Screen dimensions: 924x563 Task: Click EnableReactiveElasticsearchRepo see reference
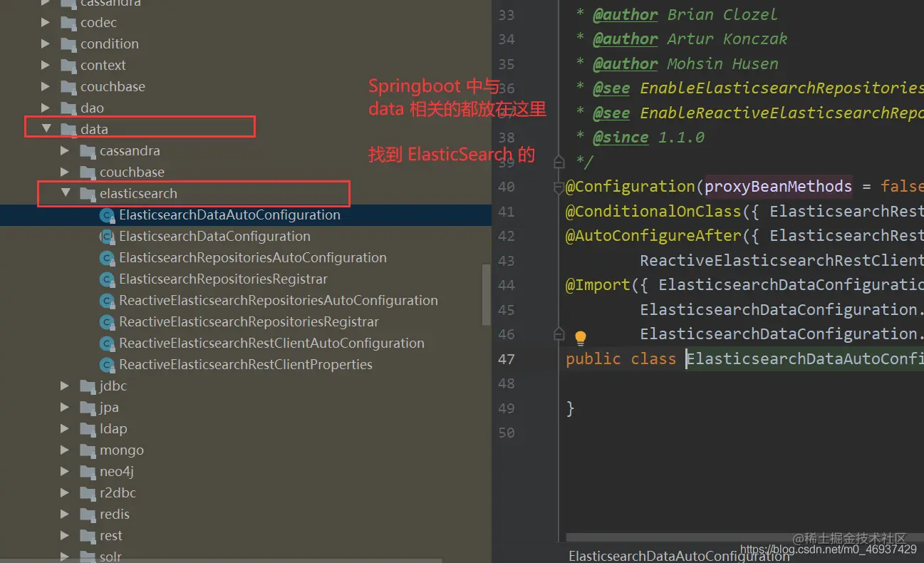tap(782, 113)
